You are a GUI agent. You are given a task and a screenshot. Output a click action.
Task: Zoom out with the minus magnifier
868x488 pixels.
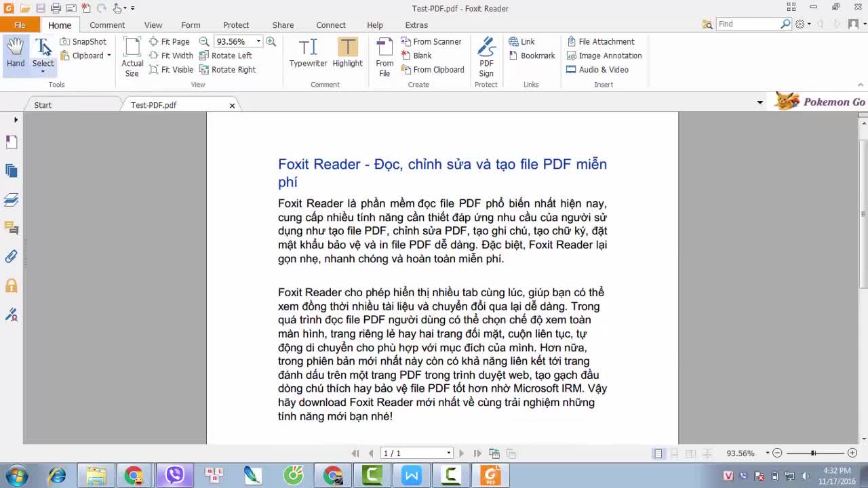203,41
